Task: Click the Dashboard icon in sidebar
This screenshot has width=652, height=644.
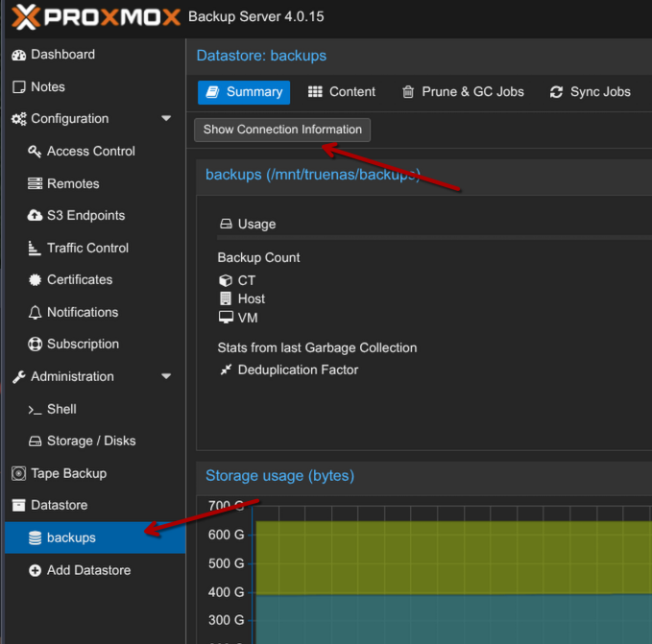Action: [x=19, y=55]
